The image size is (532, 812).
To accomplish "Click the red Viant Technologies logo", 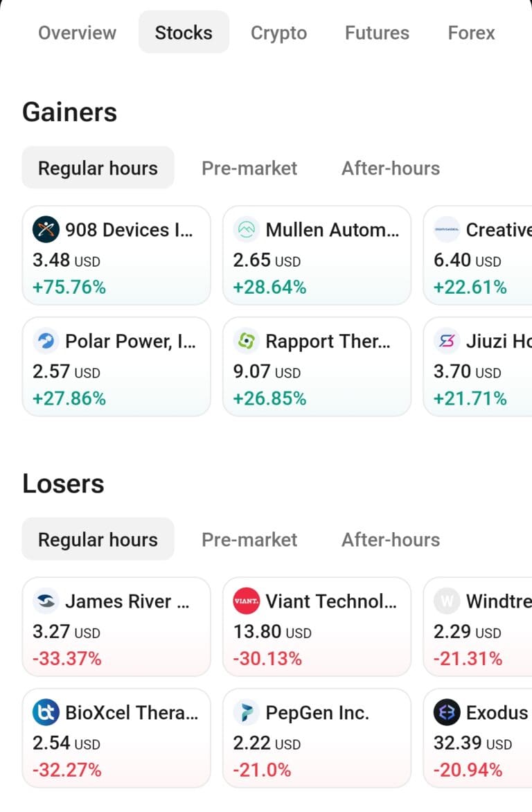I will (245, 601).
